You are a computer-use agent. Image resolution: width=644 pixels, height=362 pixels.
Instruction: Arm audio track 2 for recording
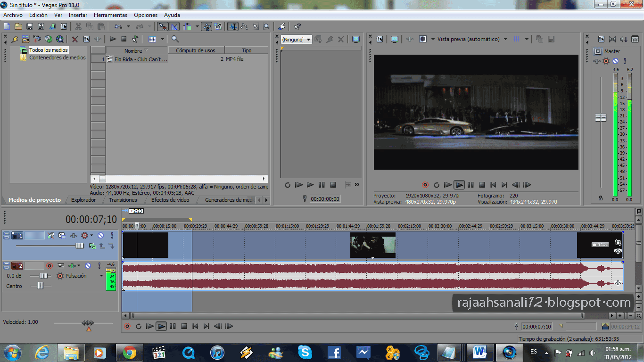pyautogui.click(x=49, y=265)
